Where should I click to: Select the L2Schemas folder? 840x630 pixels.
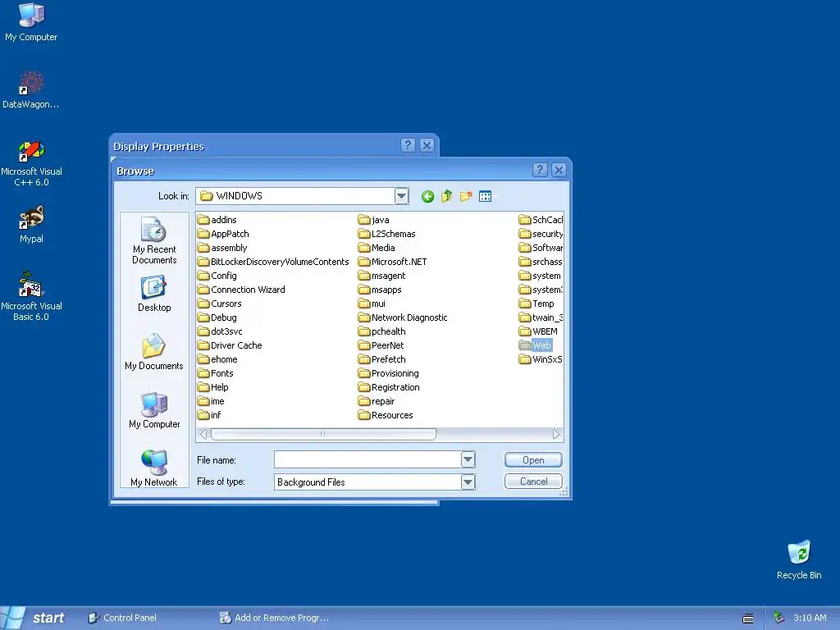387,234
